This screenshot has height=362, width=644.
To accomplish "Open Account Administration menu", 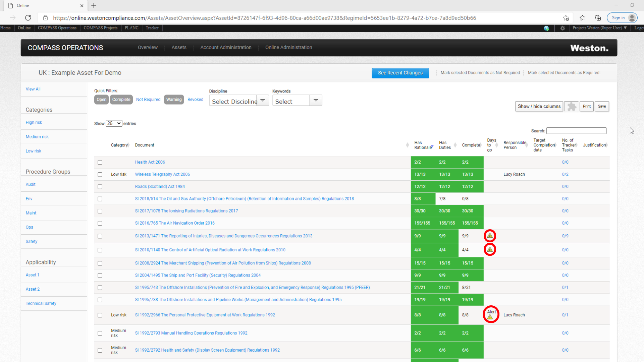I will pyautogui.click(x=226, y=48).
